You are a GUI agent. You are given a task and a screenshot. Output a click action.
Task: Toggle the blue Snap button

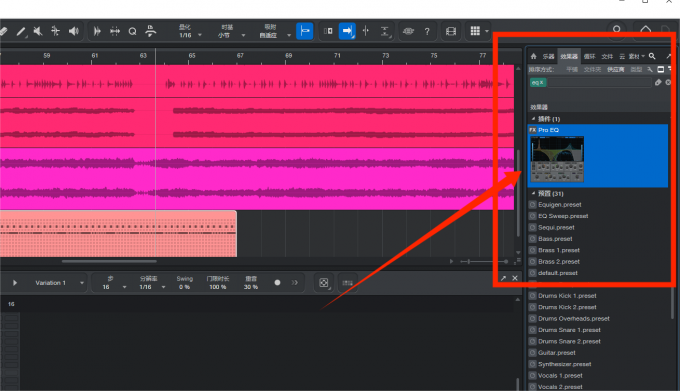pyautogui.click(x=304, y=31)
